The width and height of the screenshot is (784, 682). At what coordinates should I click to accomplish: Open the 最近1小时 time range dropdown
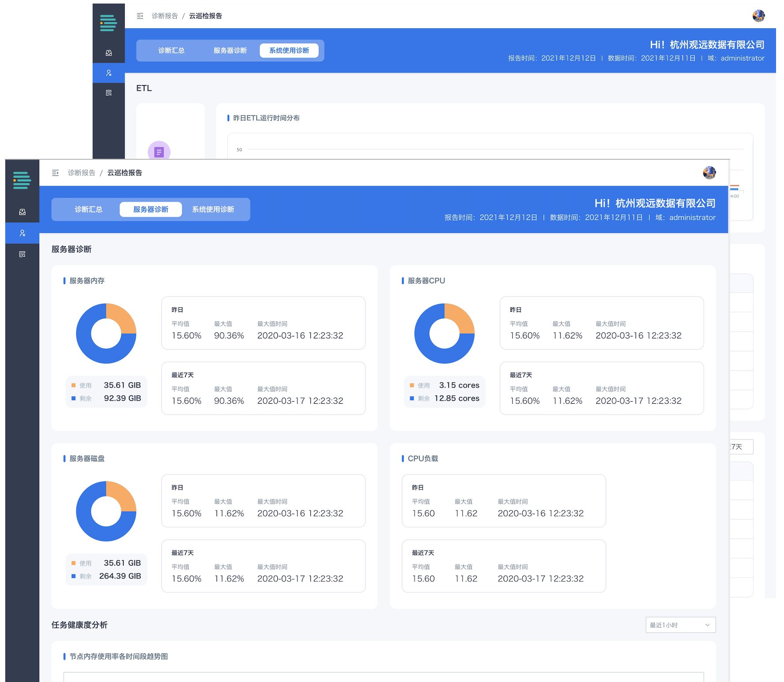[680, 625]
